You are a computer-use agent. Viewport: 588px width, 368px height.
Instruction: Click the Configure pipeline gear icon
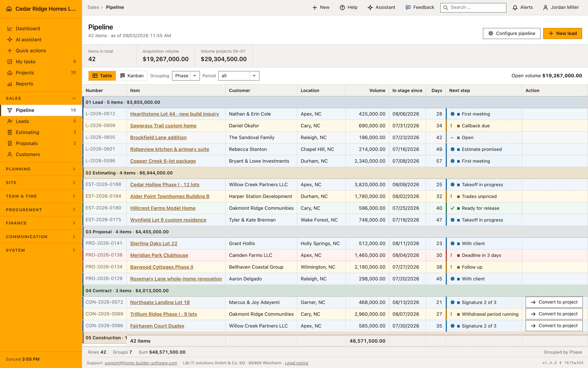pyautogui.click(x=491, y=33)
